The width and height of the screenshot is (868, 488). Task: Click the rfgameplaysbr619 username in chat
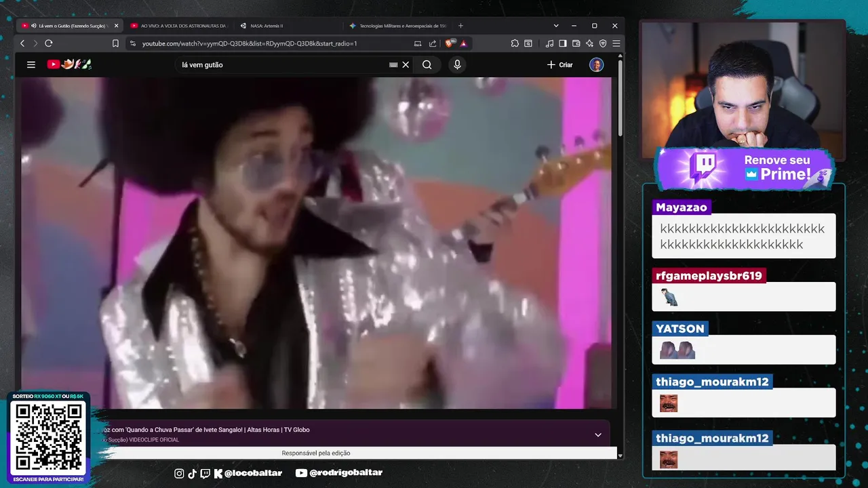(x=709, y=276)
